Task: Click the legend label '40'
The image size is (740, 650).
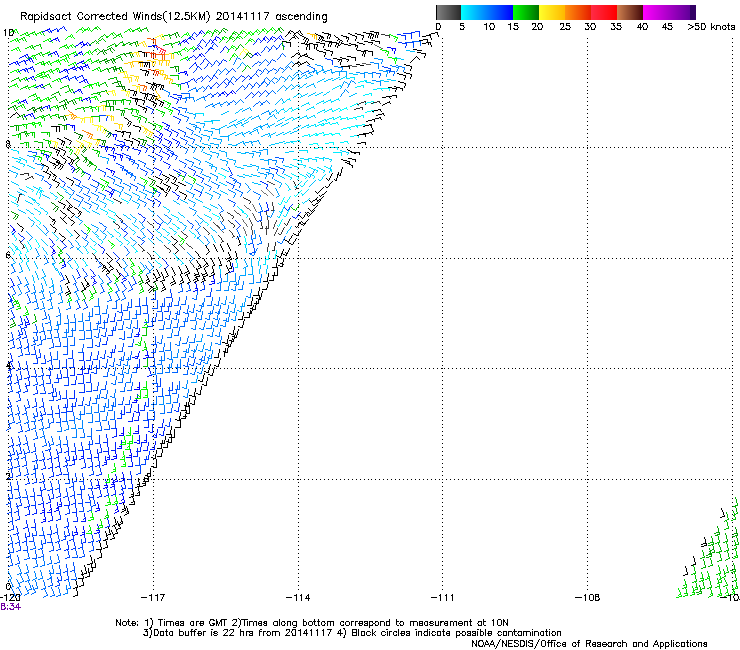Action: coord(642,27)
